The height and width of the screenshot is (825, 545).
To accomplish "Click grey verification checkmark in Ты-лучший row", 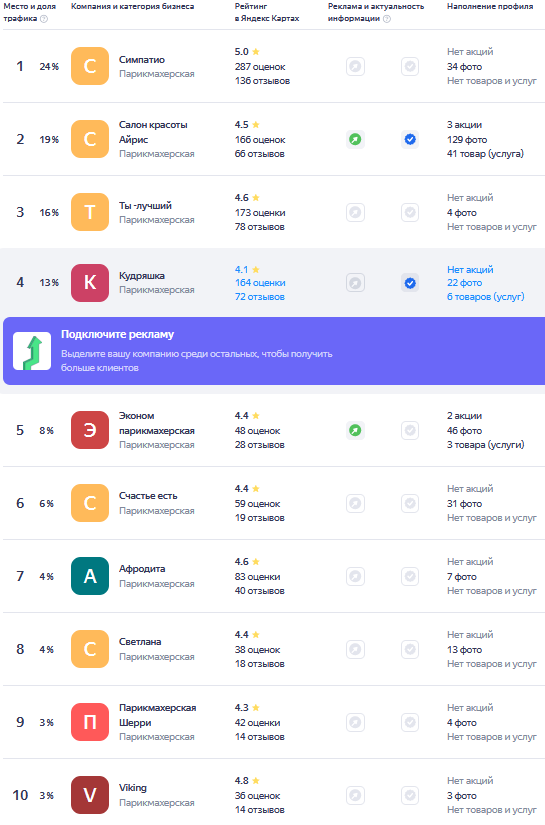I will [410, 213].
